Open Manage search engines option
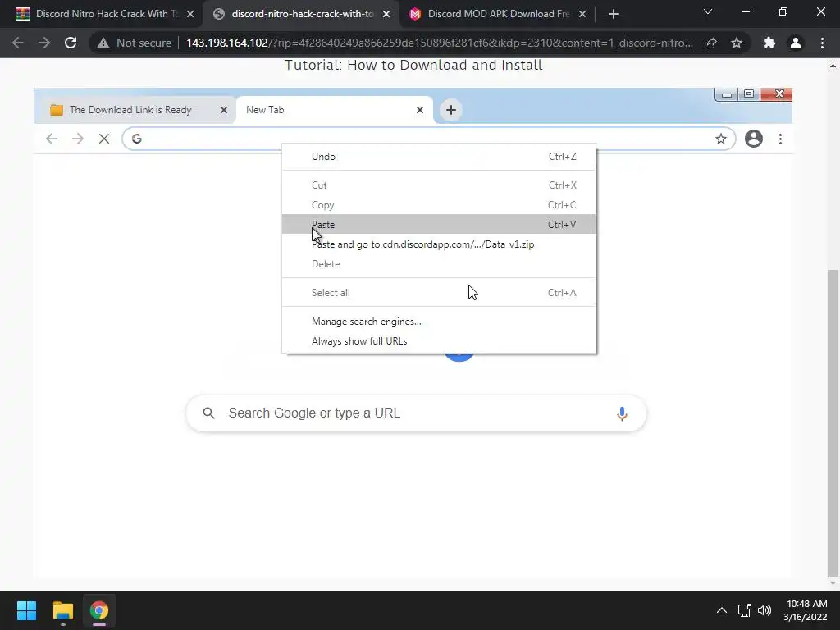840x630 pixels. 439,322
